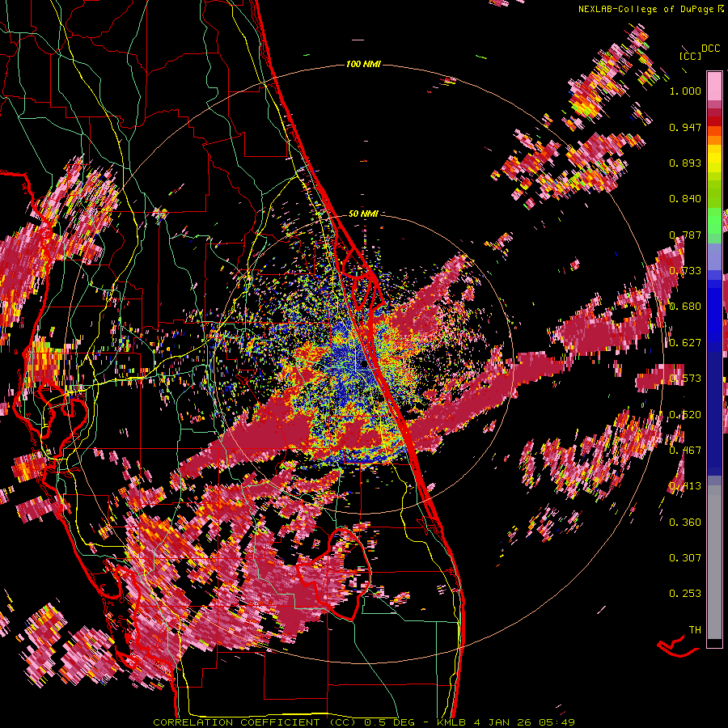Pick the bright green band on color bar
The image size is (728, 728).
click(714, 221)
